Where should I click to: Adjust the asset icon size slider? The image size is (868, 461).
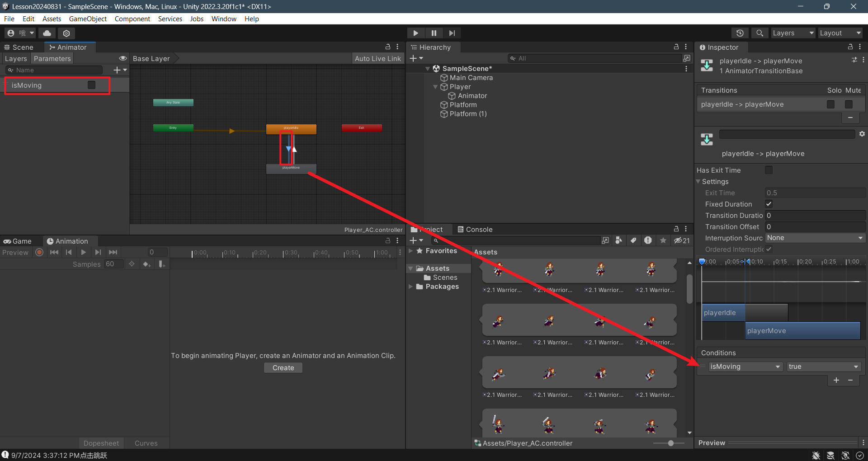tap(670, 443)
